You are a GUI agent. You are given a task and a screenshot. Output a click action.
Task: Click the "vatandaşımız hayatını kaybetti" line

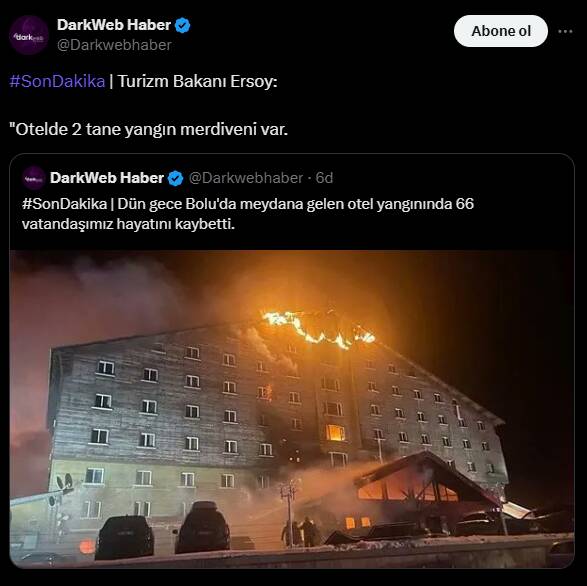point(128,224)
